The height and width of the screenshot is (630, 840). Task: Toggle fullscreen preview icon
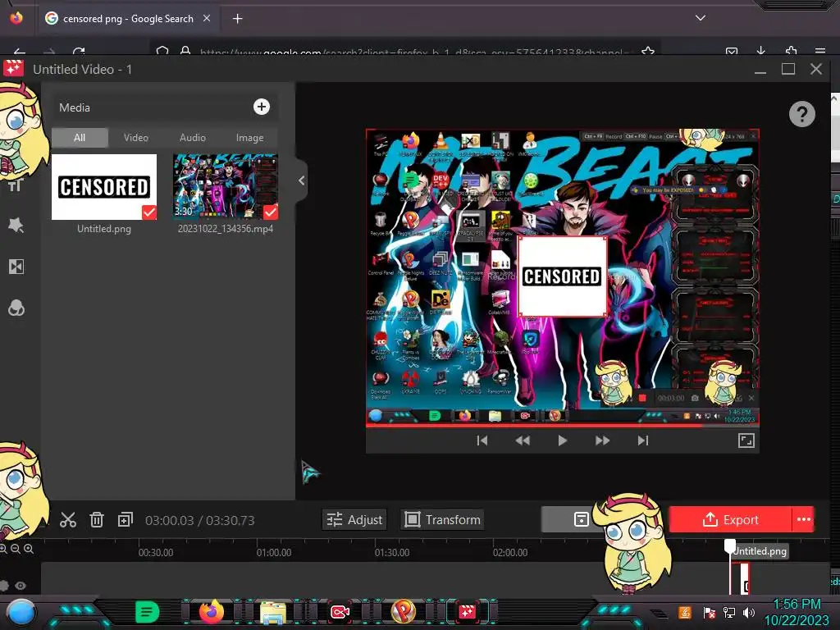746,441
